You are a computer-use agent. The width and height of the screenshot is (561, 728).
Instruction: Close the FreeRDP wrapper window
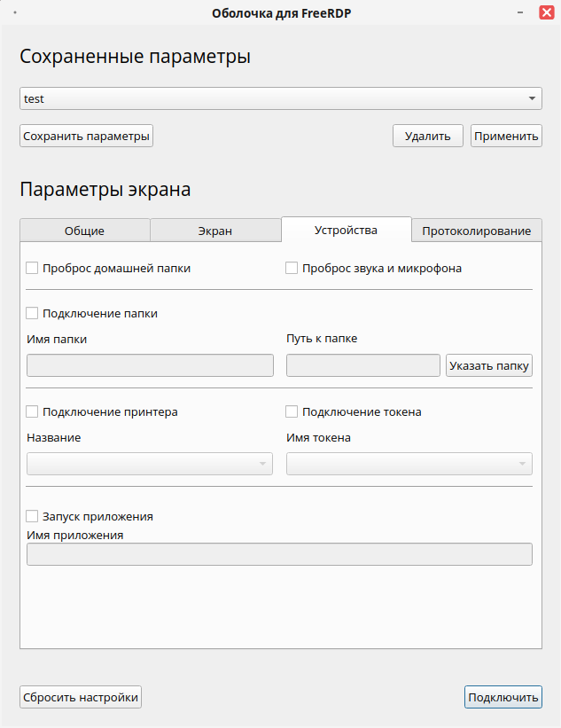click(x=546, y=12)
